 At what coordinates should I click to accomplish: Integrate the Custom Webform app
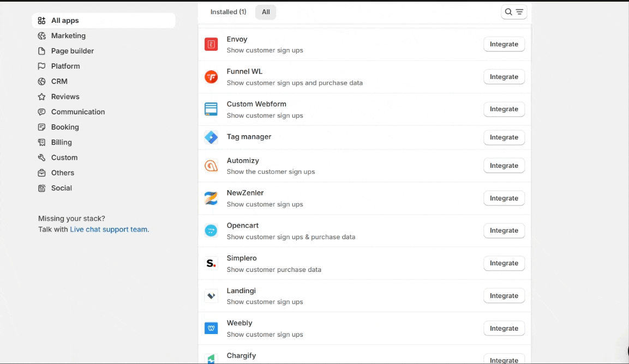[504, 109]
